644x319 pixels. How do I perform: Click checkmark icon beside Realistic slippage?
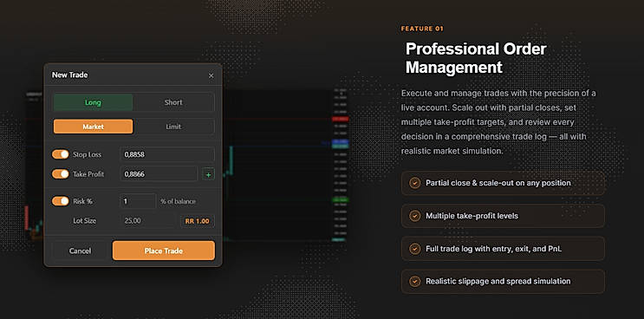pyautogui.click(x=415, y=281)
